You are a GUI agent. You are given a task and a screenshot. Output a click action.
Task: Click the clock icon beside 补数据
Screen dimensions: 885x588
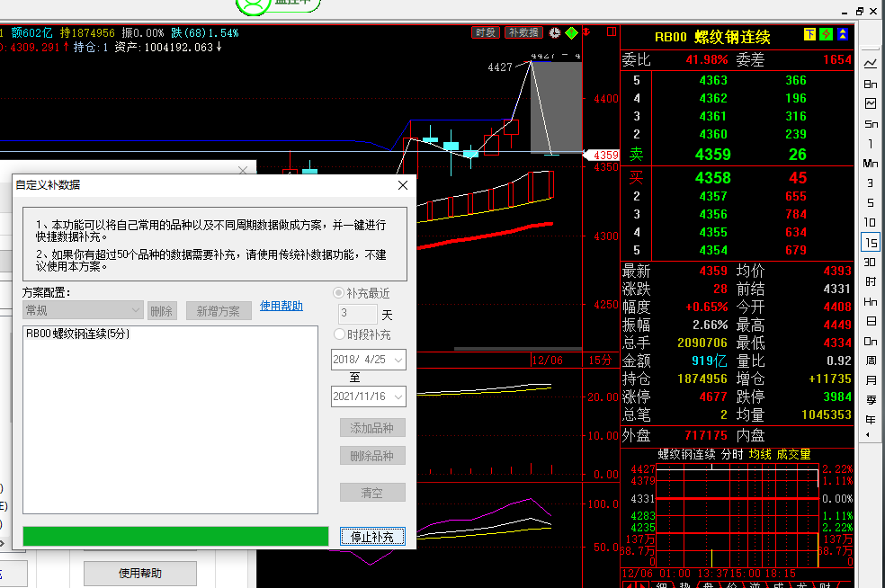(x=555, y=32)
